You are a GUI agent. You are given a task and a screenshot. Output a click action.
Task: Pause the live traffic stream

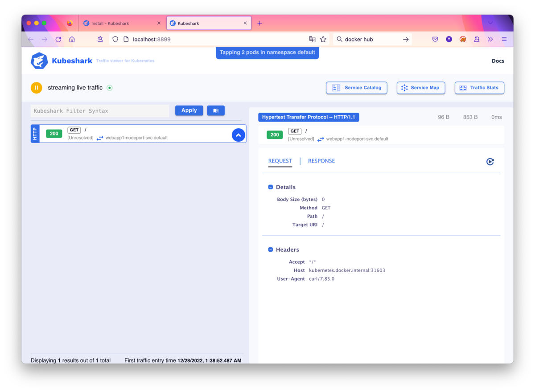click(36, 88)
